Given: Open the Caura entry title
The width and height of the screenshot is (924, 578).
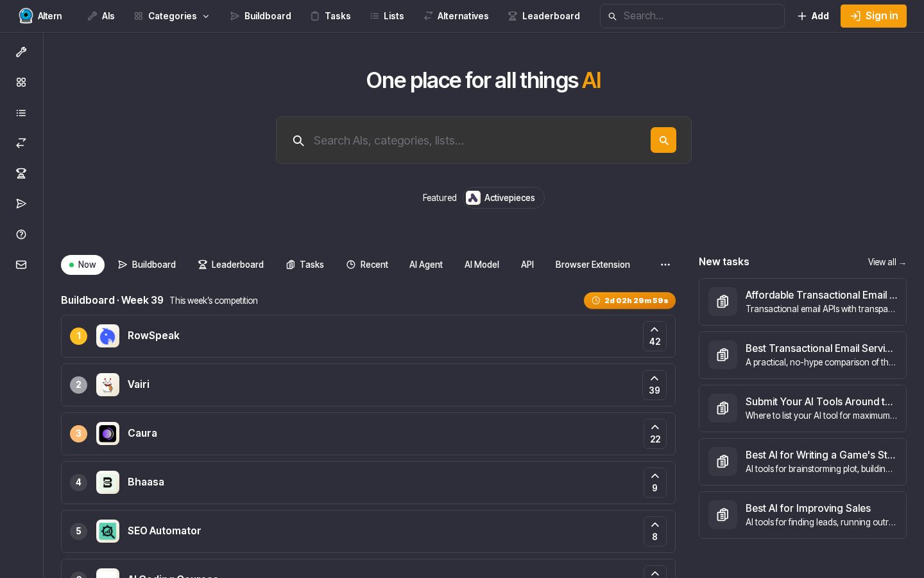Looking at the screenshot, I should coord(142,433).
